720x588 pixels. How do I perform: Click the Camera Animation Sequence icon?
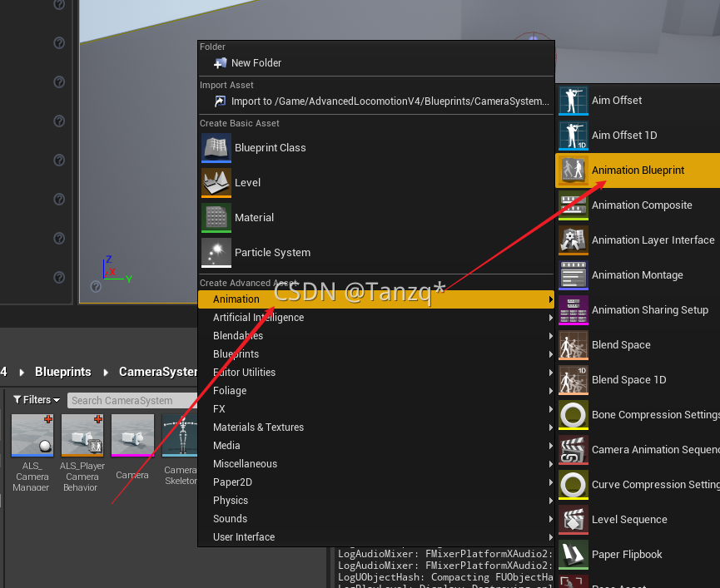tap(573, 449)
